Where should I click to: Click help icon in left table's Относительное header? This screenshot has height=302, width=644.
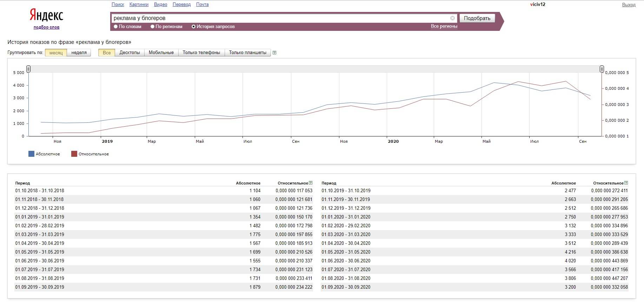[311, 183]
